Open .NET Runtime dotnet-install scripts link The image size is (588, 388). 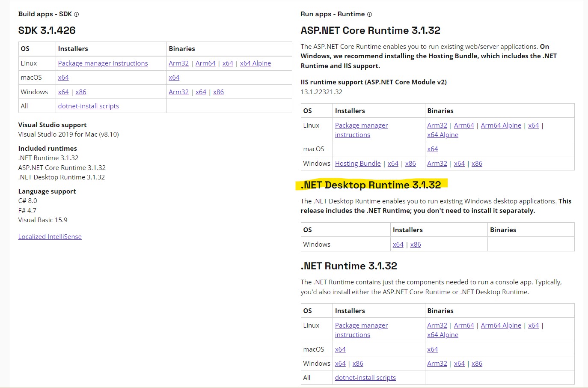[365, 378]
